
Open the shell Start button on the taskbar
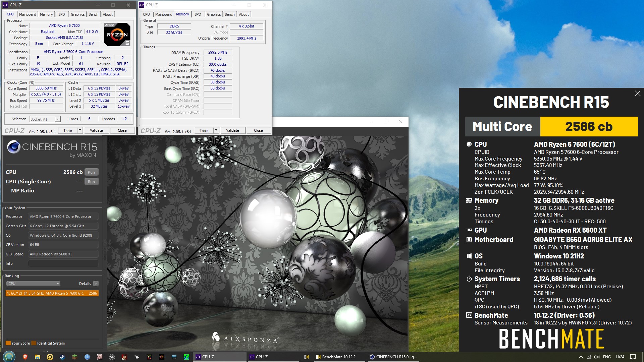(9, 356)
